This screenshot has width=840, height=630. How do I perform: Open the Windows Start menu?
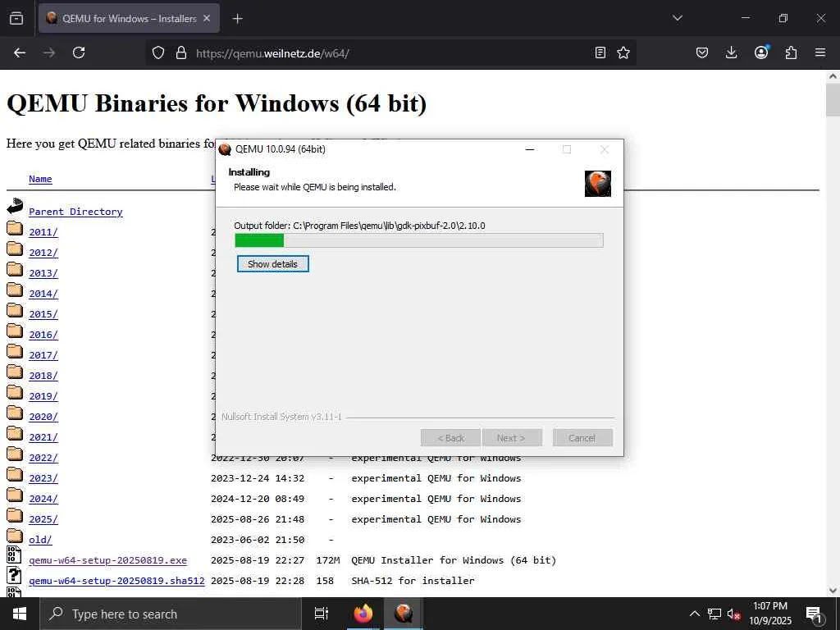pyautogui.click(x=20, y=614)
